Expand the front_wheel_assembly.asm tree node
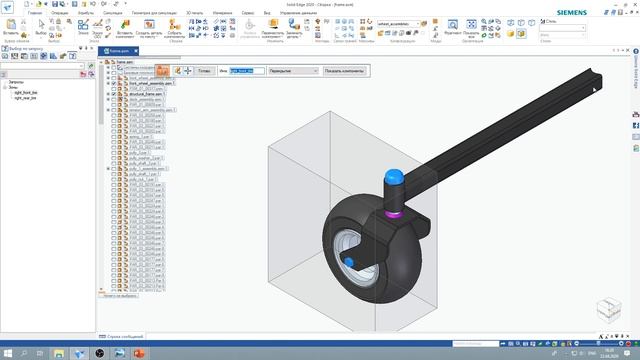640x360 pixels. pyautogui.click(x=108, y=83)
